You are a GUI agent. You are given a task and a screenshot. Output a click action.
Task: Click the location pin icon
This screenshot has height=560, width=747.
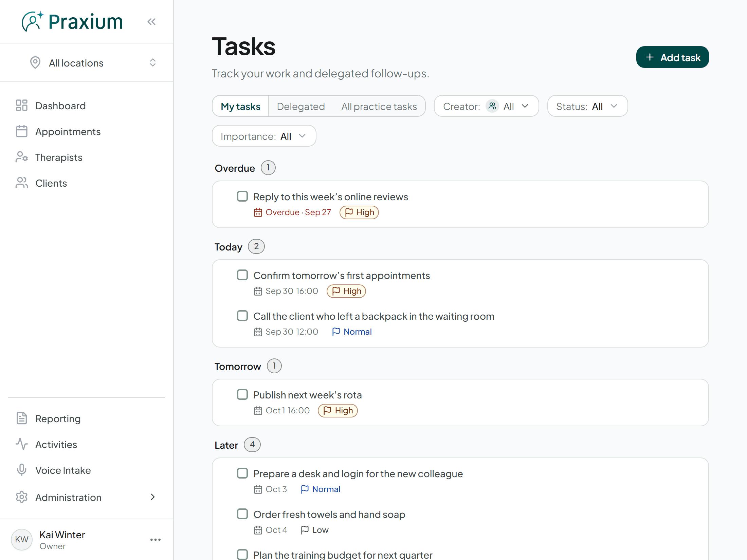click(35, 63)
